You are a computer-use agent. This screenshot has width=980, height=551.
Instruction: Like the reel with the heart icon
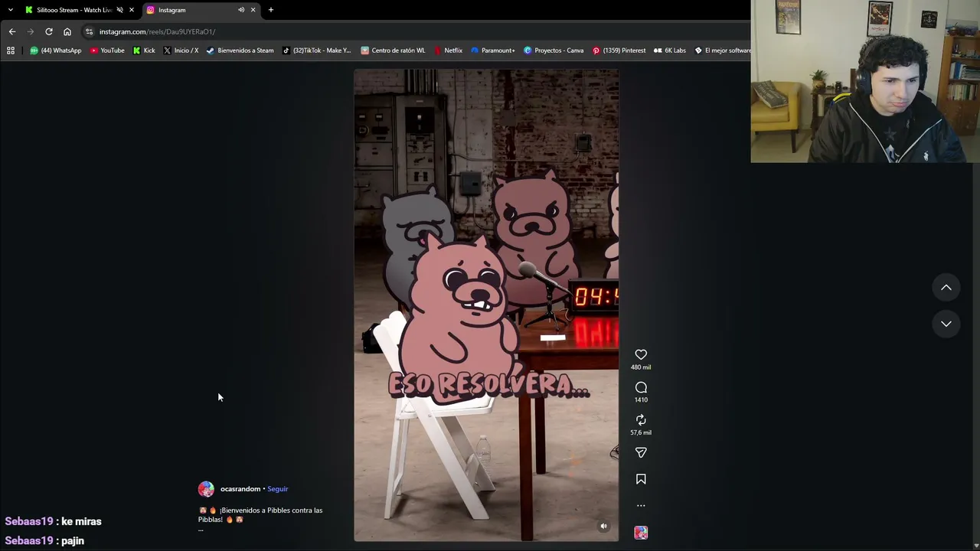tap(641, 354)
